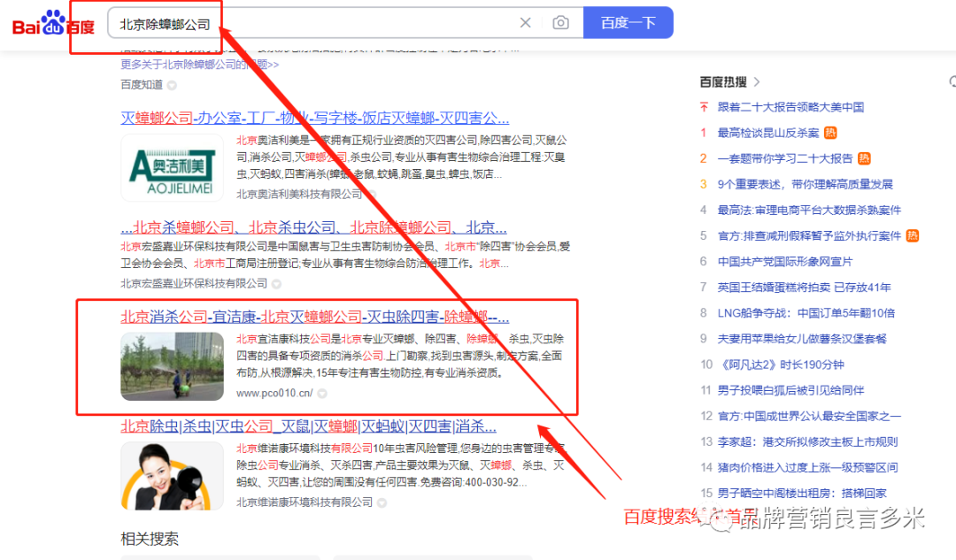Open 男子晒空中阁楼出租房：搭梯回家
956x560 pixels.
pos(802,493)
